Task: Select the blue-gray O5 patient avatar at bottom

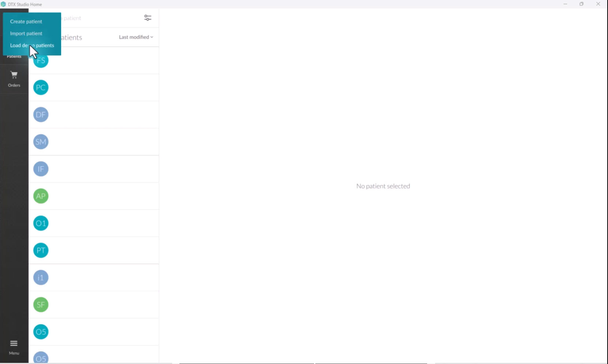Action: tap(41, 358)
